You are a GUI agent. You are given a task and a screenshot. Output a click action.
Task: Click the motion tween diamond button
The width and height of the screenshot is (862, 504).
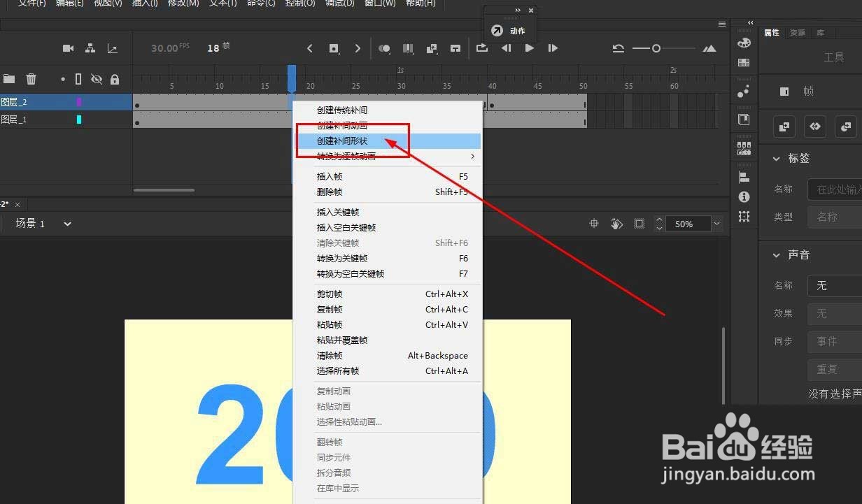[x=815, y=127]
